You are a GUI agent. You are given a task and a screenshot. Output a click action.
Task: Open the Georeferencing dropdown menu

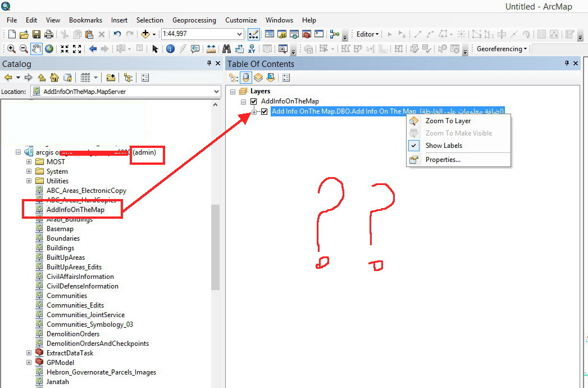point(502,49)
